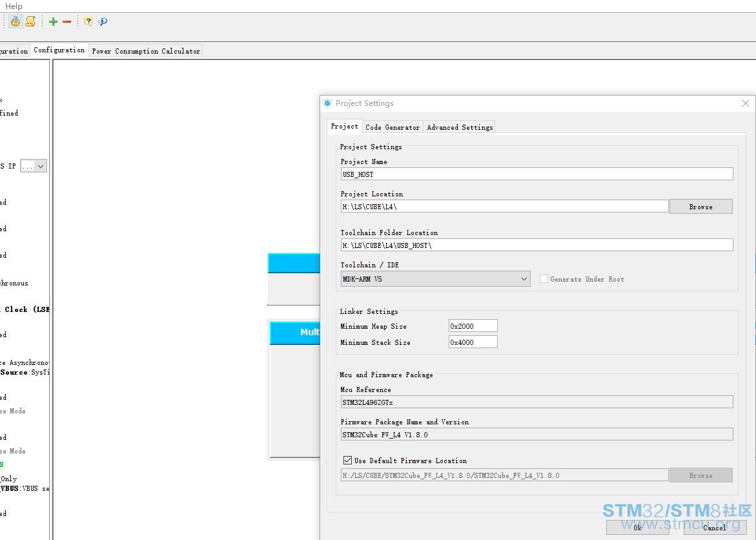Click the yellow question mark help icon
The width and height of the screenshot is (756, 540).
(88, 21)
